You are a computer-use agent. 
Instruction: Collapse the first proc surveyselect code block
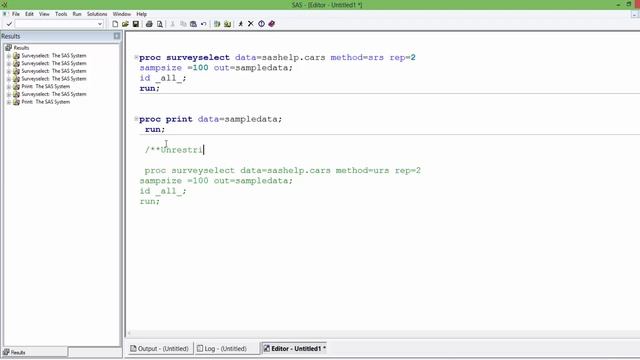pyautogui.click(x=136, y=57)
